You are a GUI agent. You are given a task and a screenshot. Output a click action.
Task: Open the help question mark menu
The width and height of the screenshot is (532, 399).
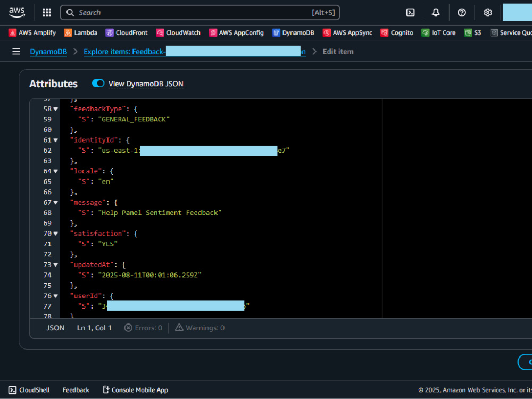461,13
